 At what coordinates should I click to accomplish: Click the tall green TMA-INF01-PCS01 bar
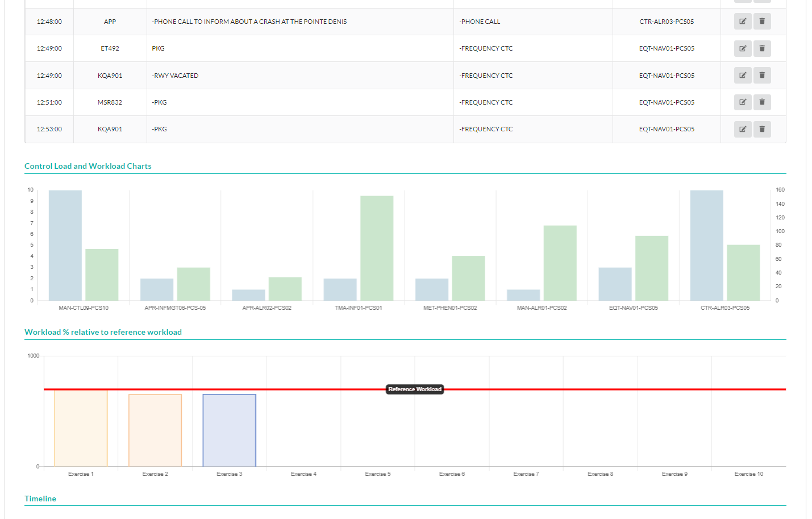(377, 248)
